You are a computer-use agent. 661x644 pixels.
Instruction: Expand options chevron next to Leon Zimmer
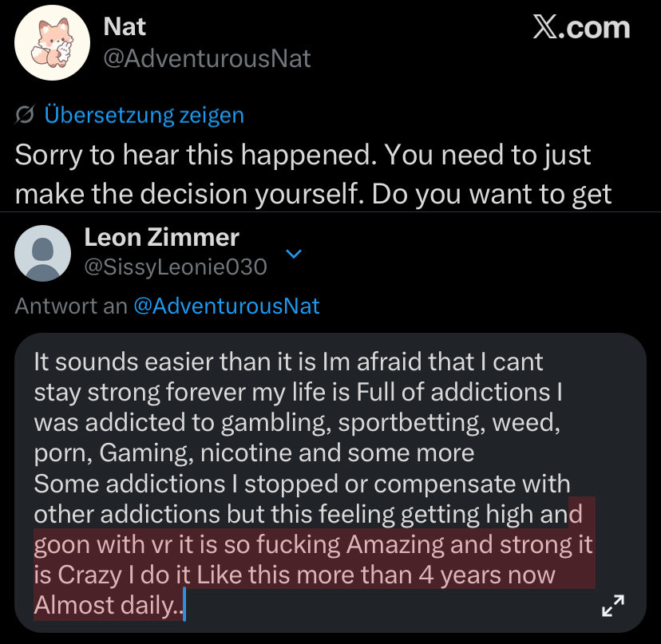pyautogui.click(x=294, y=253)
